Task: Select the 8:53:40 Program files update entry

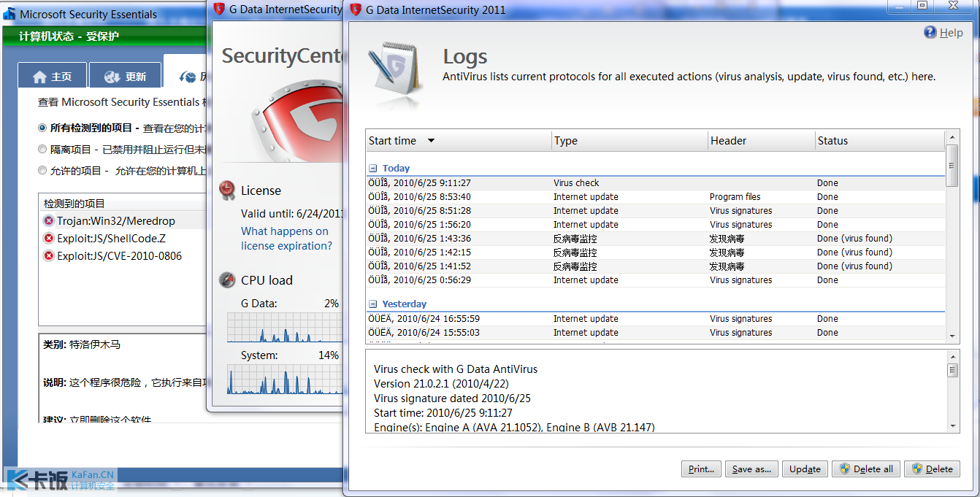Action: [656, 197]
